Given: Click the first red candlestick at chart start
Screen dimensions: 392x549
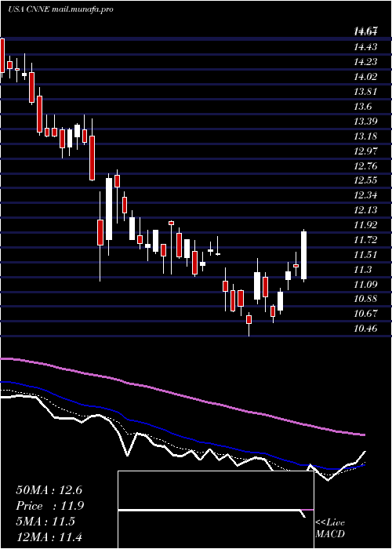Looking at the screenshot, I should tap(2, 56).
